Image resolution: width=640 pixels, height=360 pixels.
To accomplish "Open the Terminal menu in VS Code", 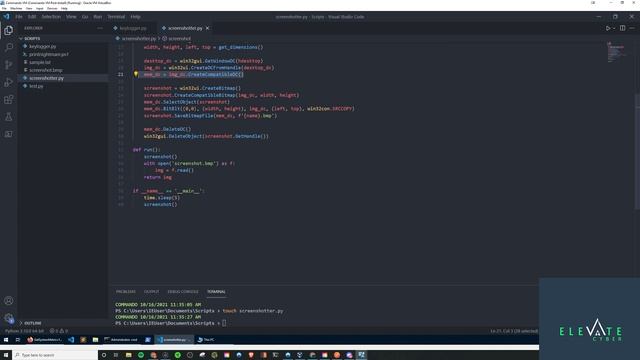I will point(116,17).
